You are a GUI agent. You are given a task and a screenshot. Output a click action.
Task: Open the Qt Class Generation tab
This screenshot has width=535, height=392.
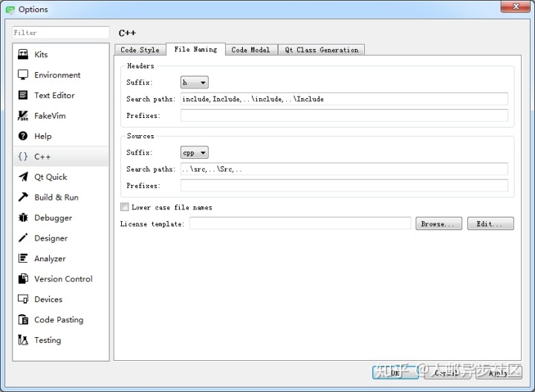click(322, 50)
